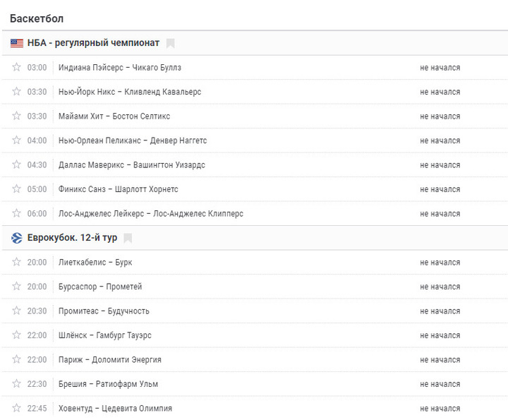Favorite the Париж – Доломити Энергия game
Screen dimensions: 508x420
click(16, 359)
